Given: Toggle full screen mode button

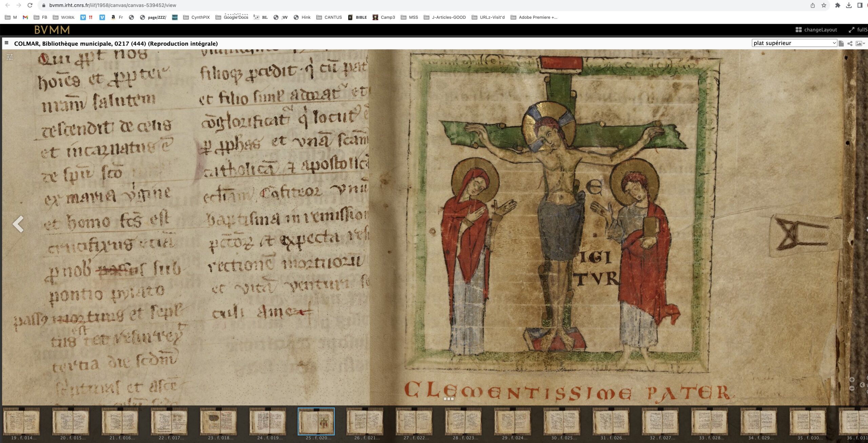Looking at the screenshot, I should pos(858,30).
